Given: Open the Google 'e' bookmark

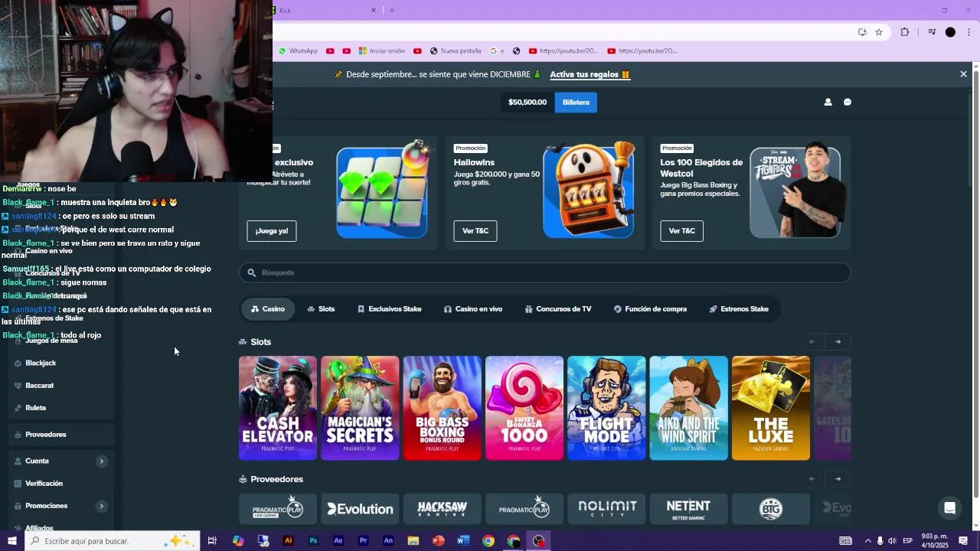Looking at the screenshot, I should point(497,51).
